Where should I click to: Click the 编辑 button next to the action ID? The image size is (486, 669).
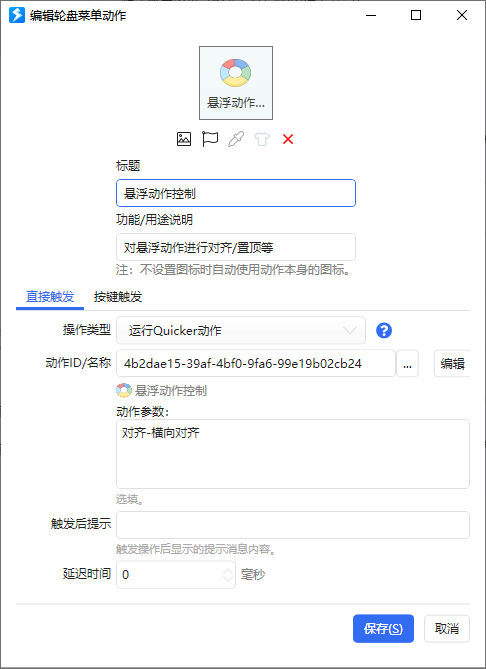452,364
